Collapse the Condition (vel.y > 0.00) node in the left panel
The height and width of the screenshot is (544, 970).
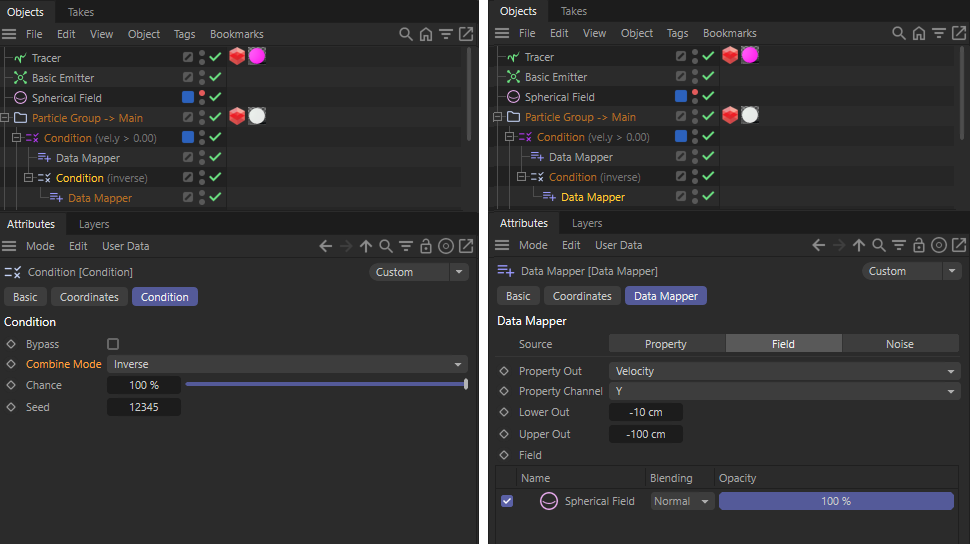(17, 137)
